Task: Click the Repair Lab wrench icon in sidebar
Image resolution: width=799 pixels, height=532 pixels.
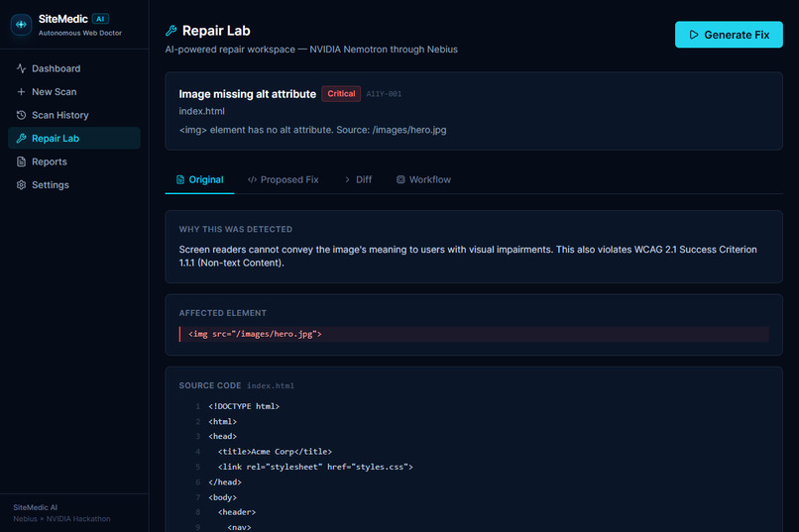Action: click(x=21, y=139)
